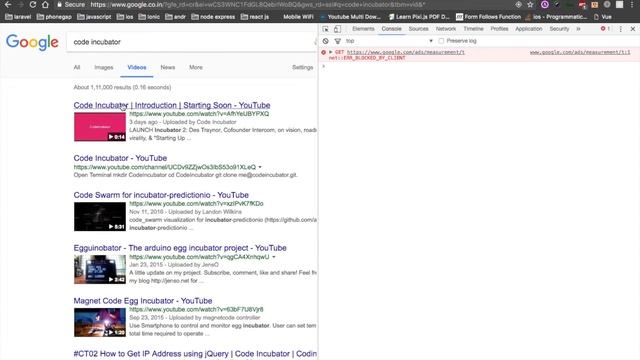Switch to the Network tab in DevTools
640x360 pixels.
click(446, 29)
